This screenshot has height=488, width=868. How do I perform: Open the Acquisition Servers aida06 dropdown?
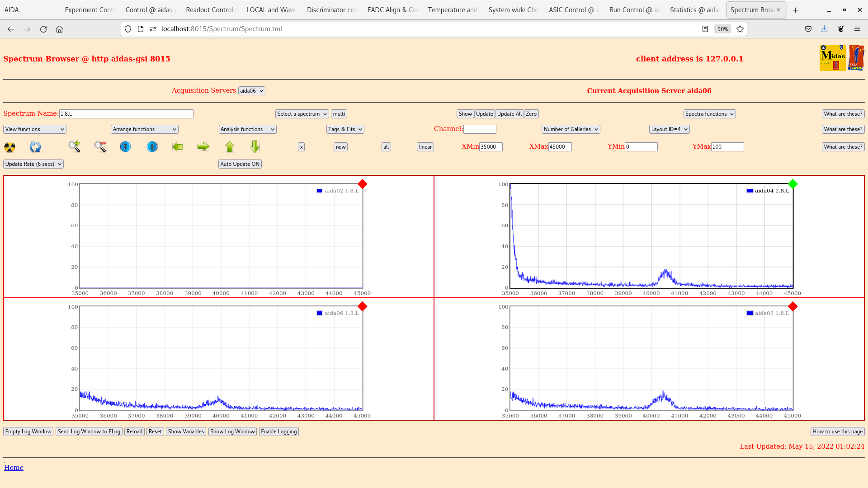251,91
